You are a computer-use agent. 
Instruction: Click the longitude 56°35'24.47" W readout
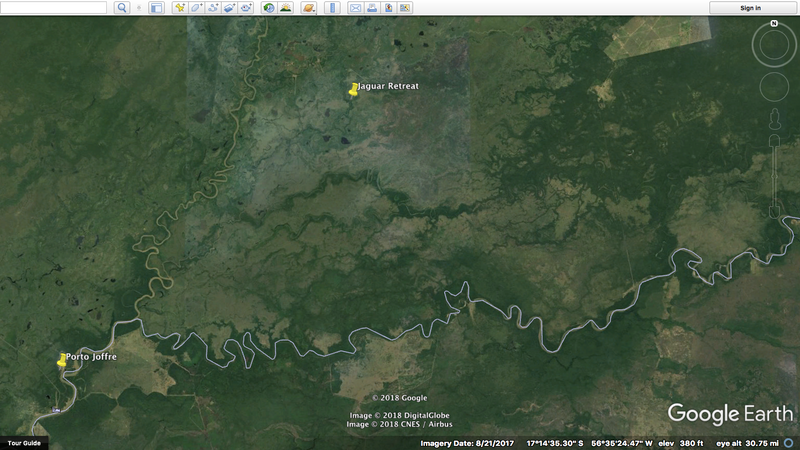click(621, 443)
